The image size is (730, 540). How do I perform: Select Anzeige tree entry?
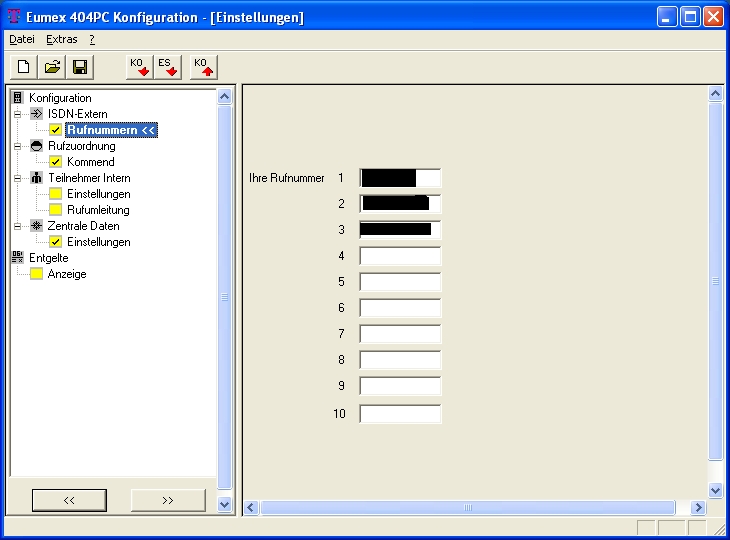pyautogui.click(x=67, y=274)
